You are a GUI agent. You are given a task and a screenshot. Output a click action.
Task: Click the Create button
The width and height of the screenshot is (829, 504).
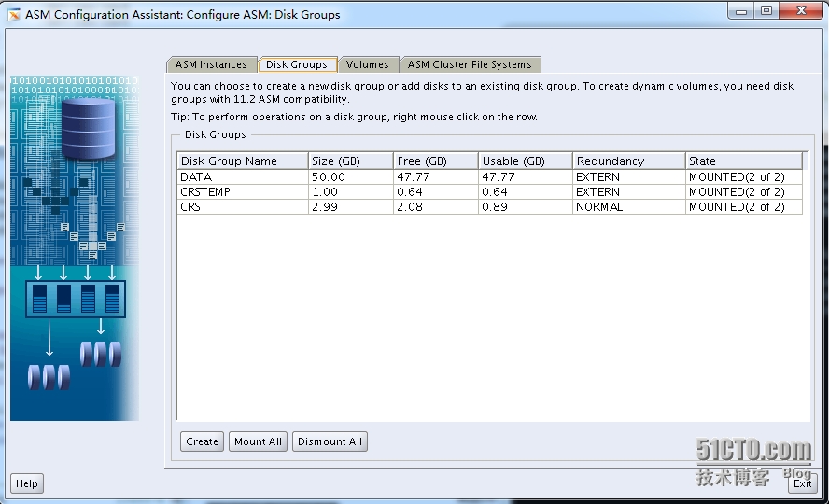(202, 441)
